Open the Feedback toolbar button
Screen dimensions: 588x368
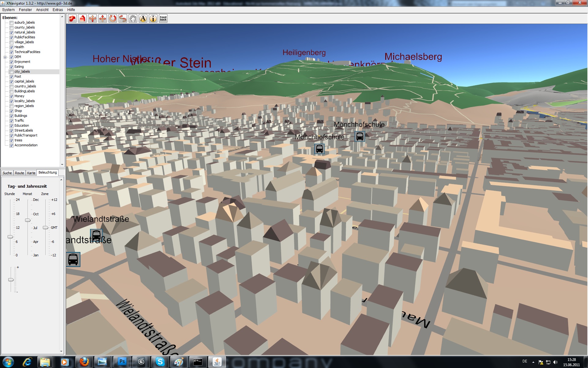(x=163, y=19)
